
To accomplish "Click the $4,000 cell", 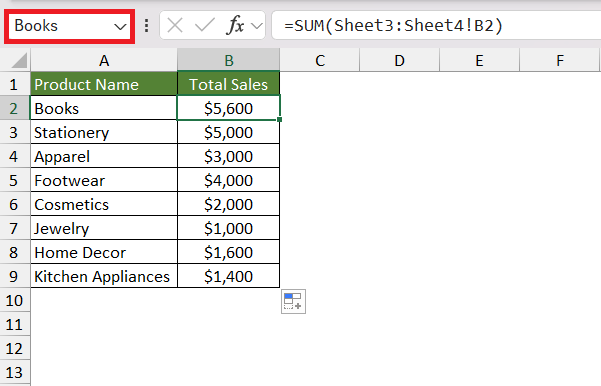I will tap(228, 180).
